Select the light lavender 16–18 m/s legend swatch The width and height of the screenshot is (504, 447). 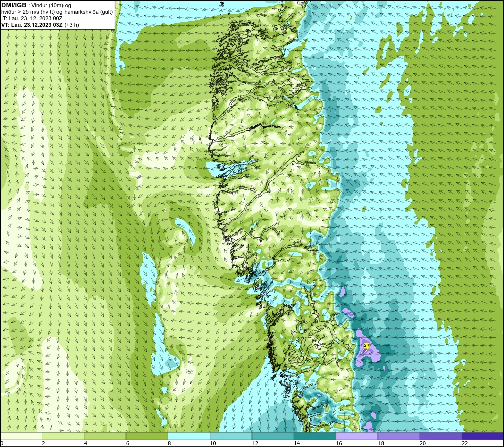point(357,436)
